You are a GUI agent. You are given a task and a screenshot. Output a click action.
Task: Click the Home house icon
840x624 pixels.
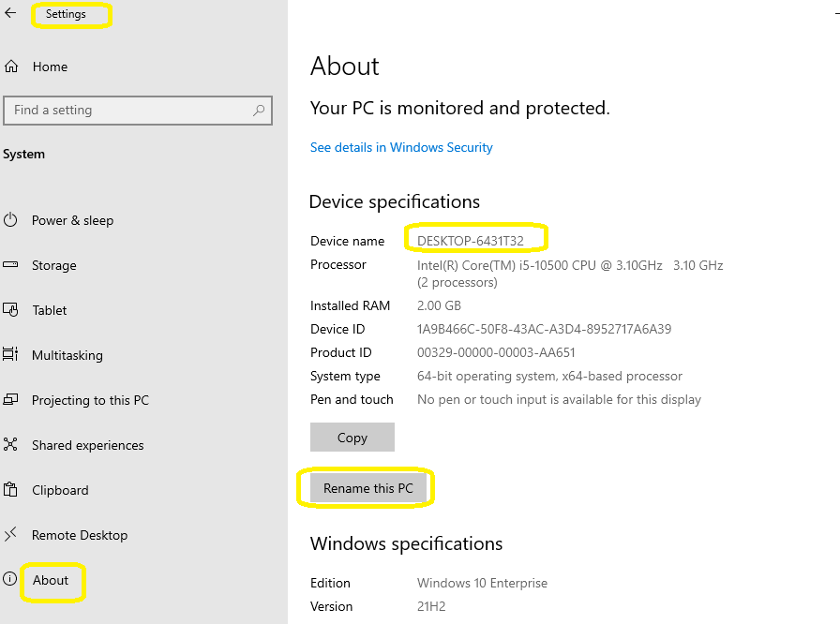click(11, 67)
